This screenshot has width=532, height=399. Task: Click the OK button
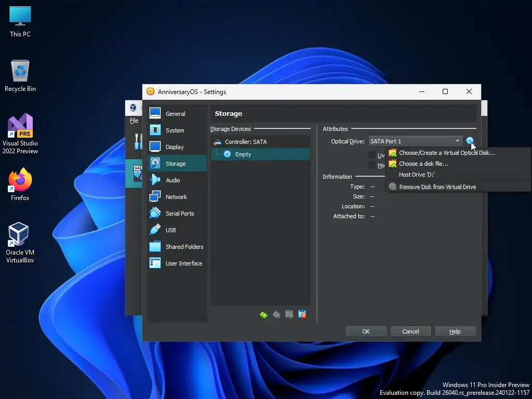(x=366, y=331)
